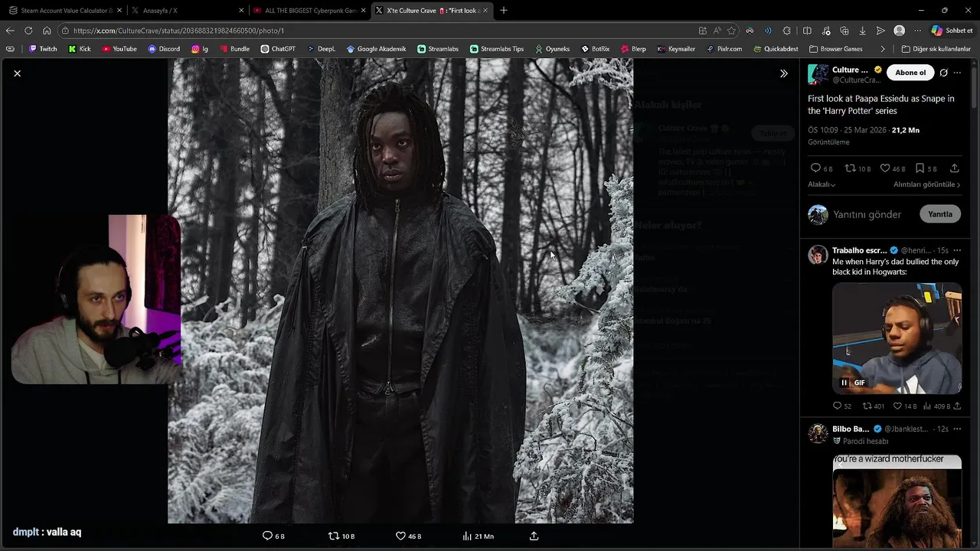Screen dimensions: 980x551
Task: Open Culture Crave profile avatar in sidebar
Action: [818, 74]
